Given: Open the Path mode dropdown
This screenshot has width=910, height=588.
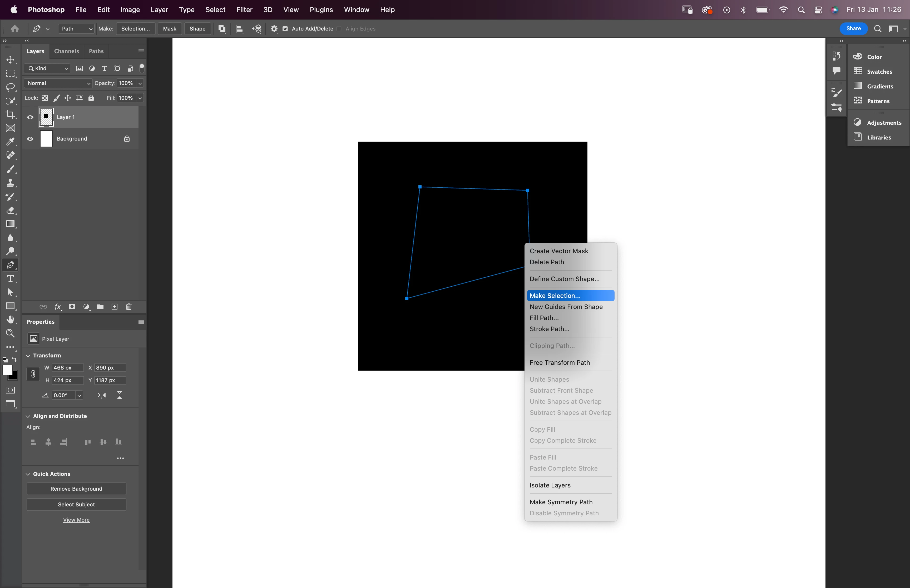Looking at the screenshot, I should (76, 29).
